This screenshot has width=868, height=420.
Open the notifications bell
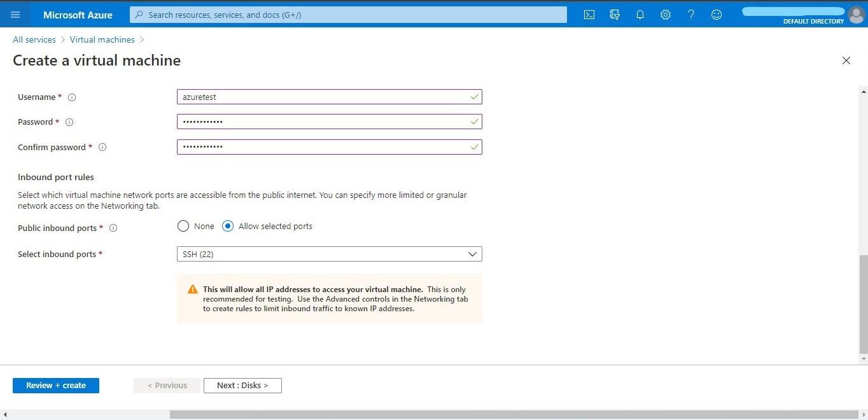pyautogui.click(x=640, y=14)
